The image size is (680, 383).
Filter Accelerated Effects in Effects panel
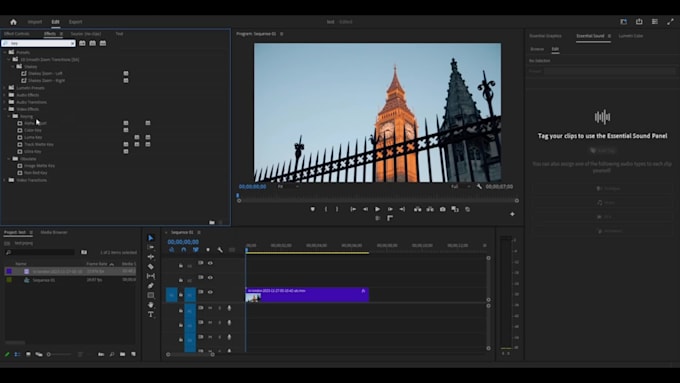tap(82, 43)
